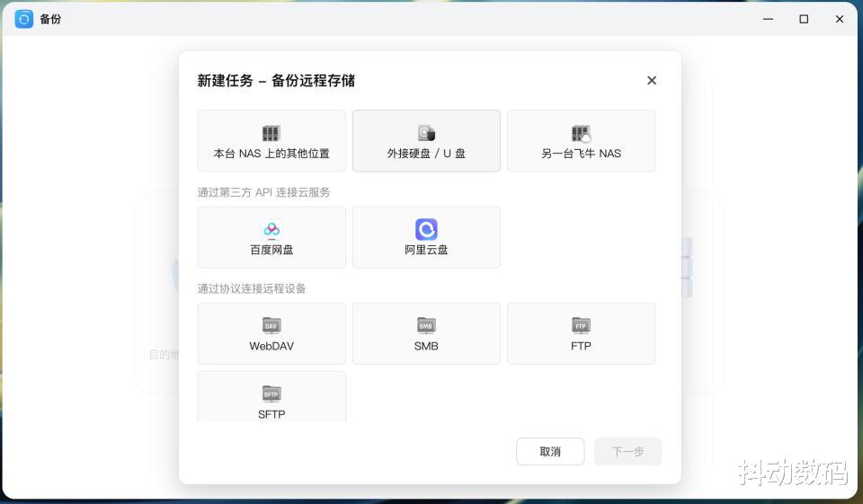Click the 下一步 next step button

click(628, 452)
